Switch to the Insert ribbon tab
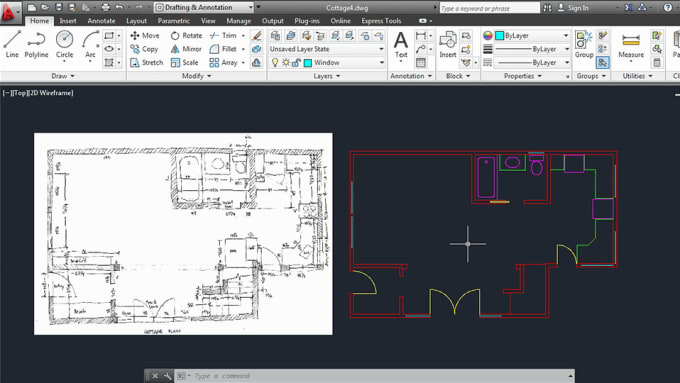This screenshot has height=383, width=680. [68, 21]
